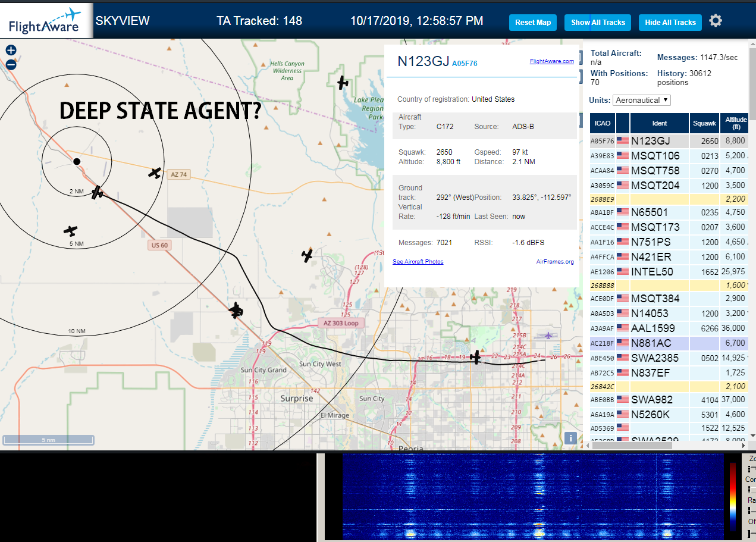The width and height of the screenshot is (756, 542).
Task: Select the N14053 row
Action: pyautogui.click(x=669, y=313)
